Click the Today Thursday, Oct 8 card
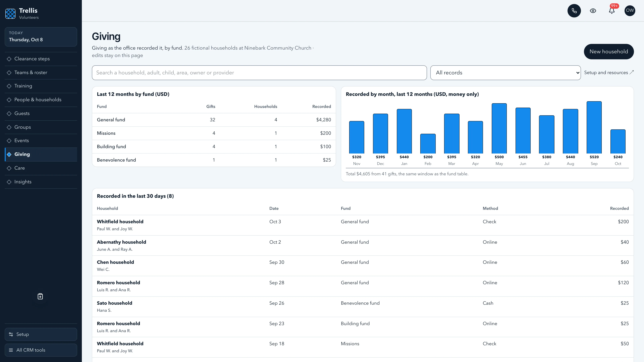644x362 pixels. [41, 37]
